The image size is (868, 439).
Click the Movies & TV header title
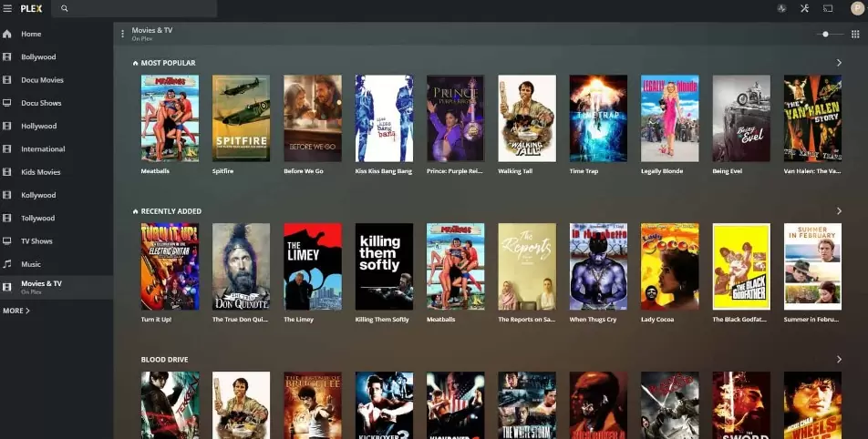[x=151, y=30]
